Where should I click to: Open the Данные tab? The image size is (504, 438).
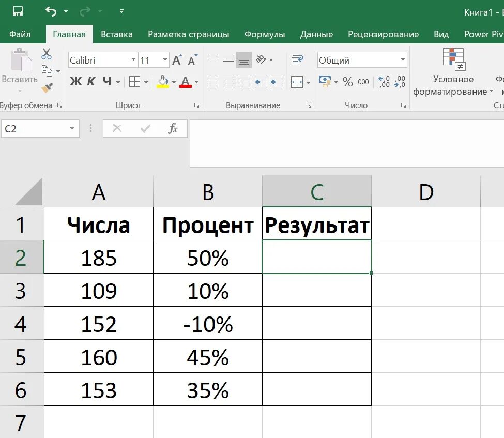[316, 34]
